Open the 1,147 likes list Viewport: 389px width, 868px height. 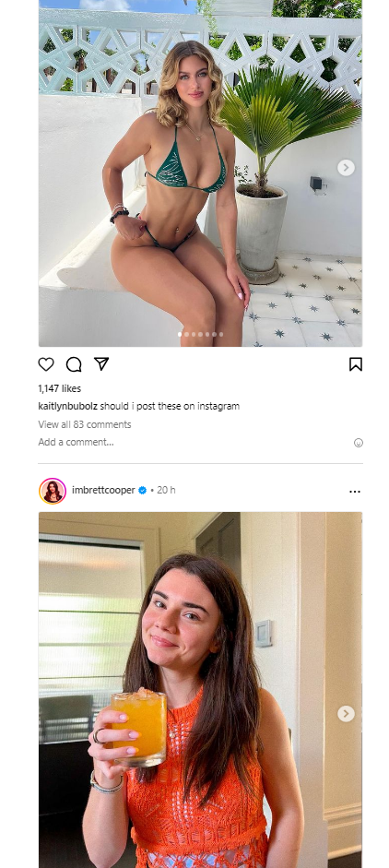pyautogui.click(x=59, y=388)
